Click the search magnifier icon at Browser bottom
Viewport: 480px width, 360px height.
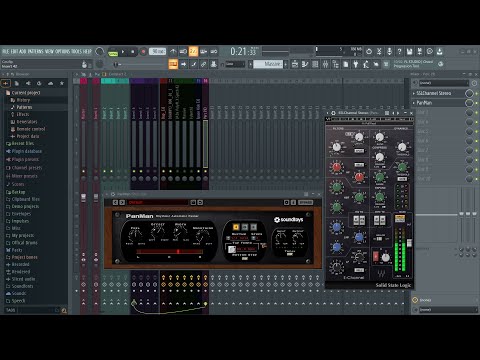(x=64, y=311)
